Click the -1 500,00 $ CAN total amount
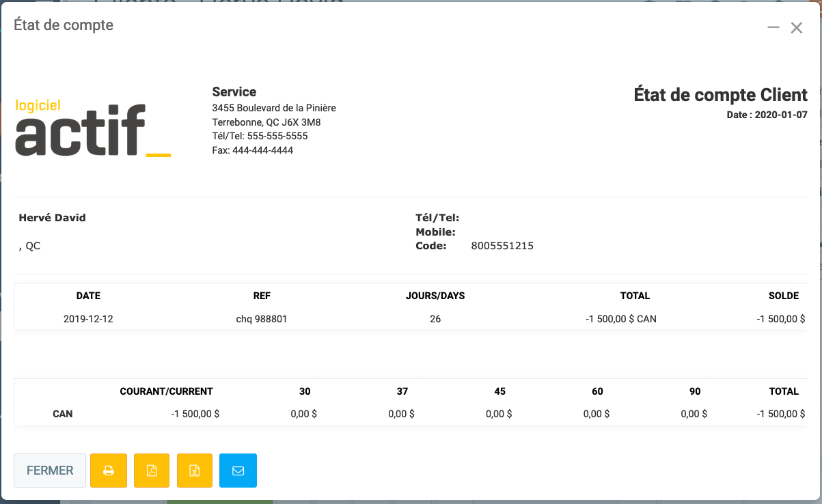Image resolution: width=822 pixels, height=504 pixels. [620, 318]
